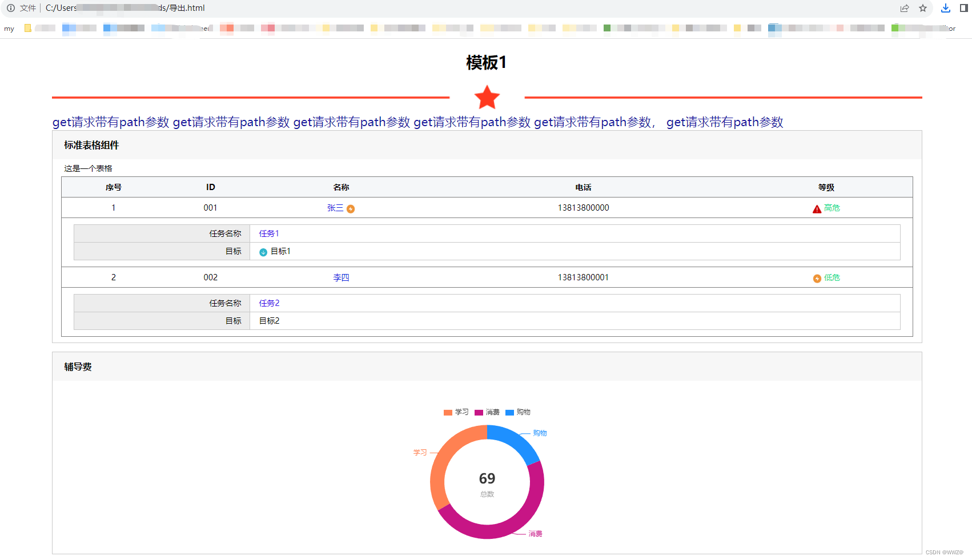Toggle the 学习 series in chart legend
This screenshot has height=560, width=972.
(456, 412)
